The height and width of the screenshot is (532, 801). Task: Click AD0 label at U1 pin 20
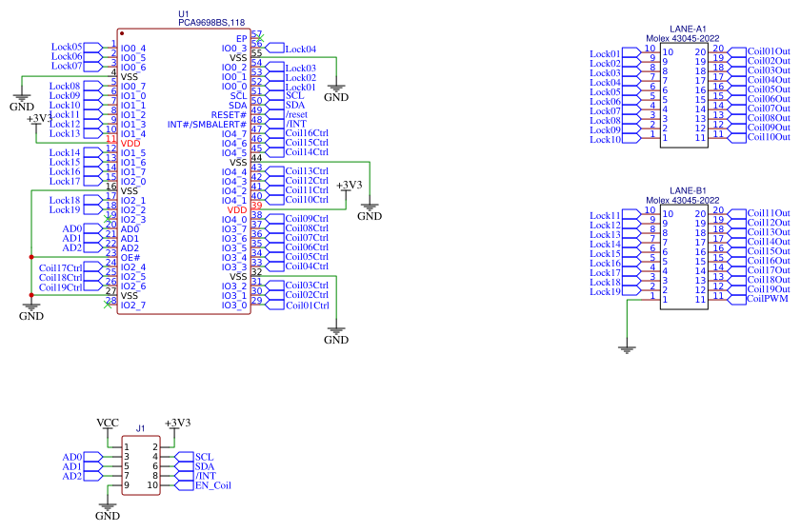click(x=72, y=228)
